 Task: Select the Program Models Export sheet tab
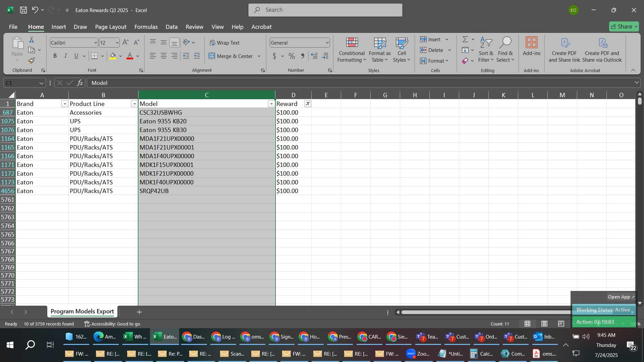click(x=82, y=311)
